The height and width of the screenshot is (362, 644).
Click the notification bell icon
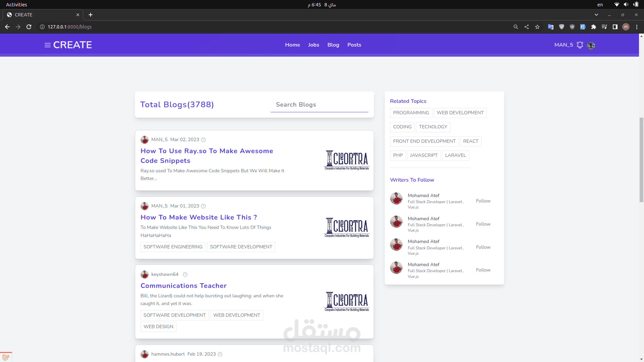click(x=580, y=45)
